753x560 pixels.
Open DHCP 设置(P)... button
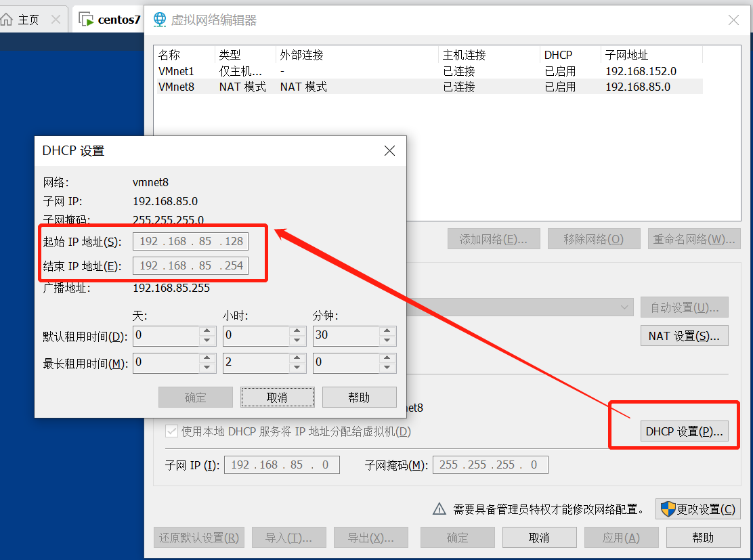[x=685, y=431]
